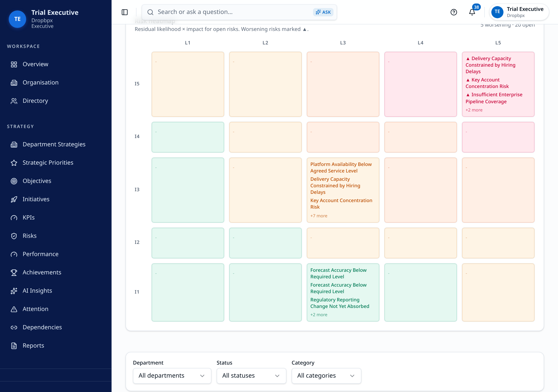Go to Department Strategies page
Screen dimensions: 558x392
(x=54, y=144)
